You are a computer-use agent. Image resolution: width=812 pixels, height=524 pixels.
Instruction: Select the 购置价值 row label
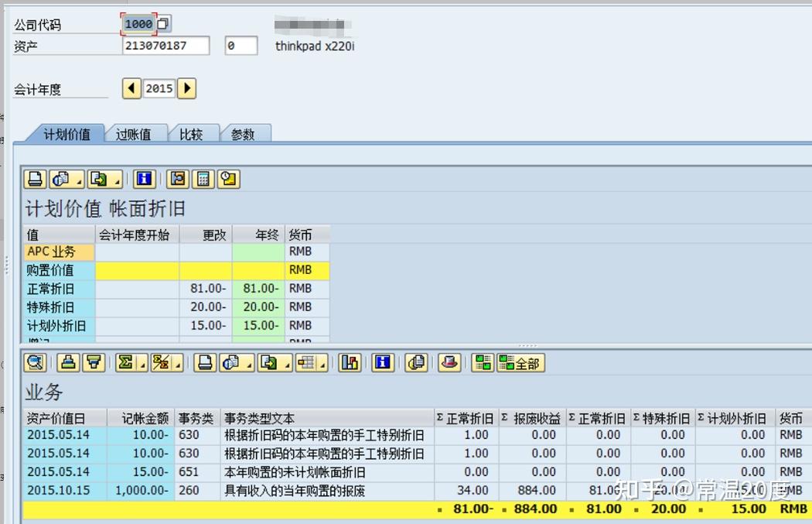(59, 270)
